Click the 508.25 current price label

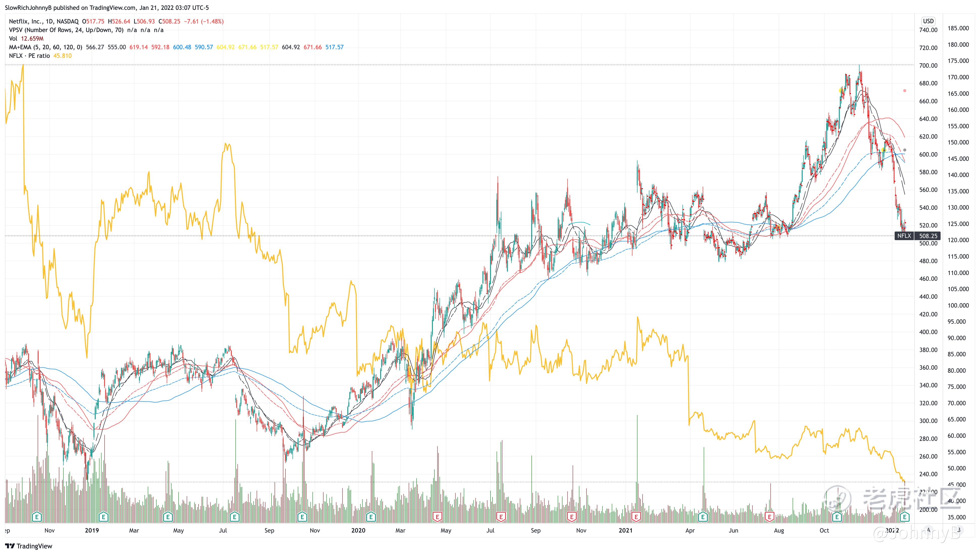pyautogui.click(x=928, y=236)
